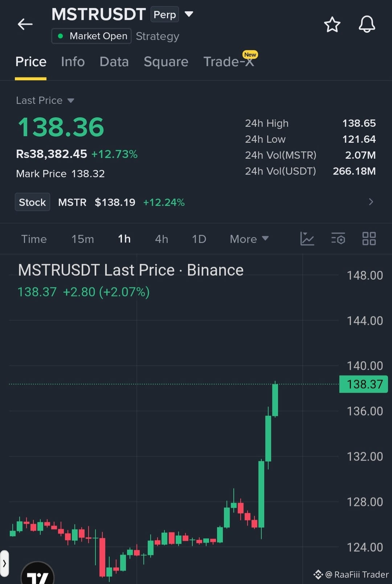
Task: Open the chart indicators line-graph icon
Action: pyautogui.click(x=307, y=239)
